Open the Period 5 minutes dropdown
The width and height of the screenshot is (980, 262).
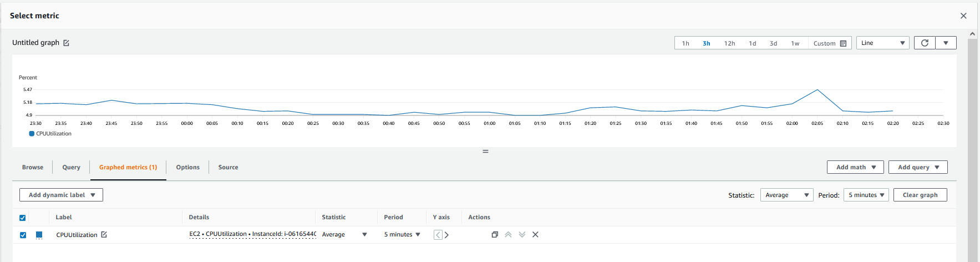point(866,195)
